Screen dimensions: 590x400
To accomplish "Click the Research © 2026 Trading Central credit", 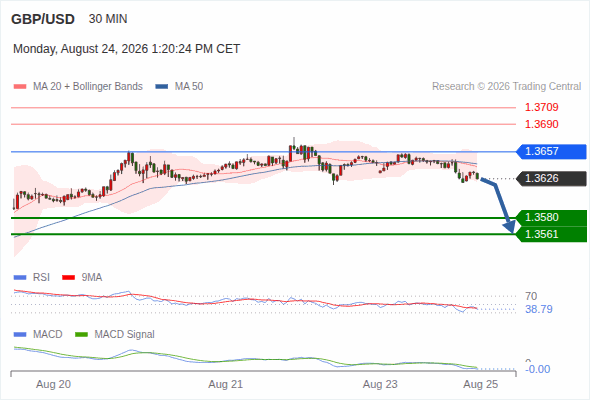I will 506,87.
